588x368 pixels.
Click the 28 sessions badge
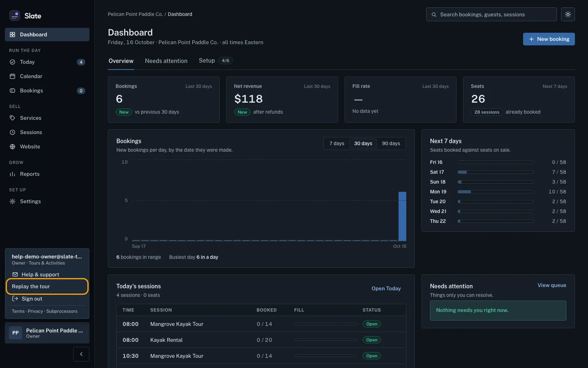(x=487, y=112)
